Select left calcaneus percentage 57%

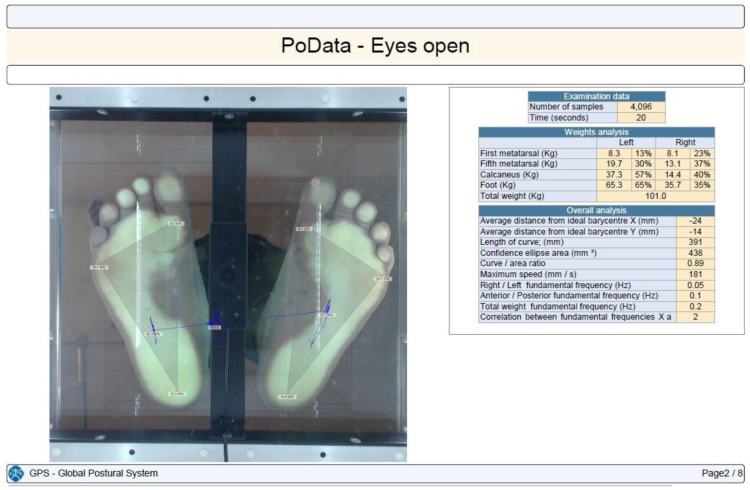point(643,175)
